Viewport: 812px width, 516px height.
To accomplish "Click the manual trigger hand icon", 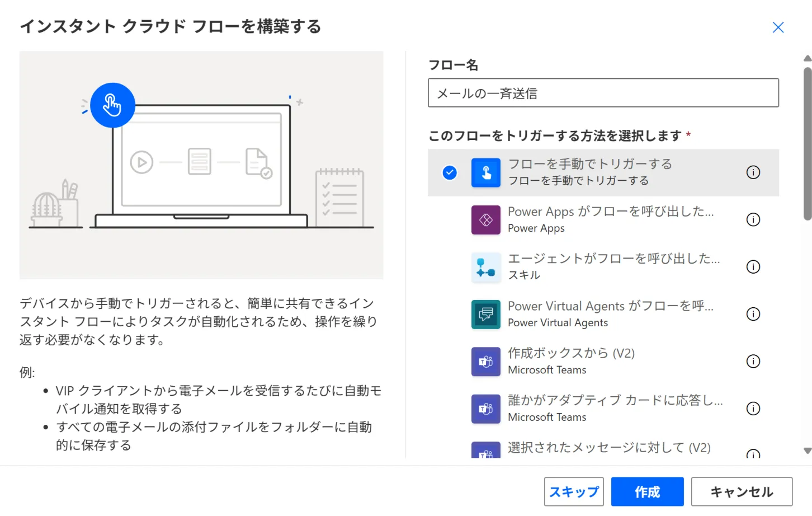I will 485,172.
